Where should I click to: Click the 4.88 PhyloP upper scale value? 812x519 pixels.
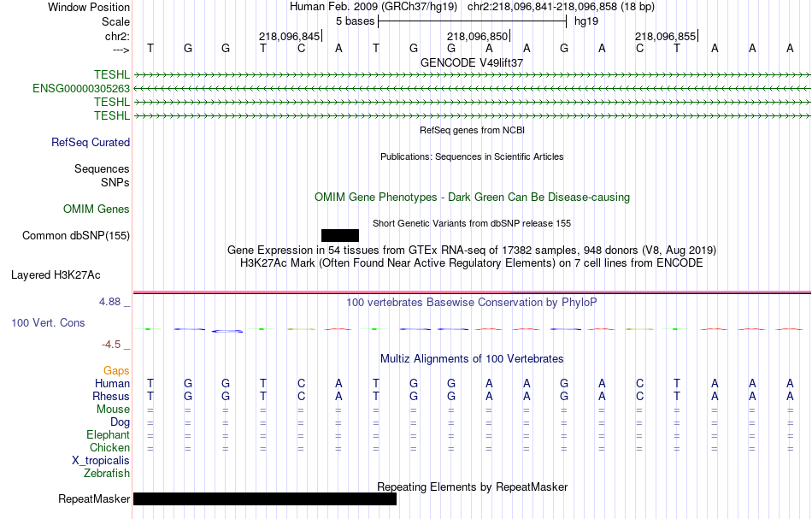[109, 302]
